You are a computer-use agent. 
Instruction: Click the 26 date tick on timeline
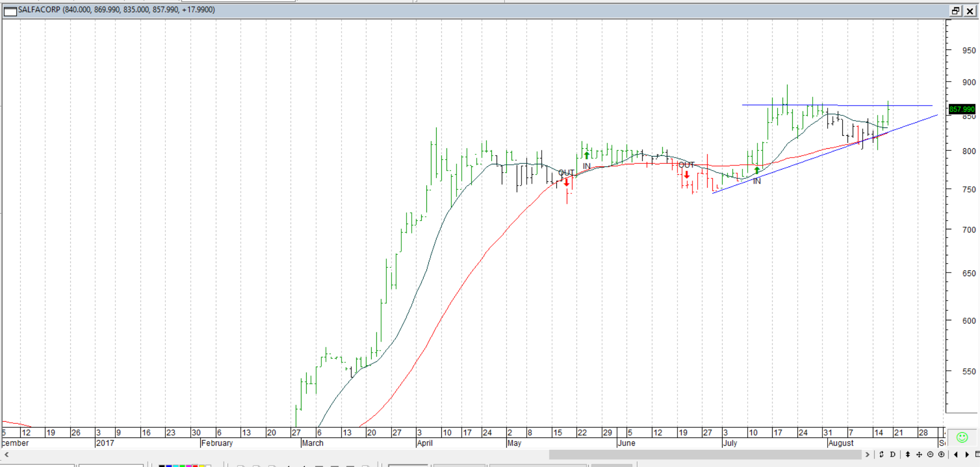76,433
